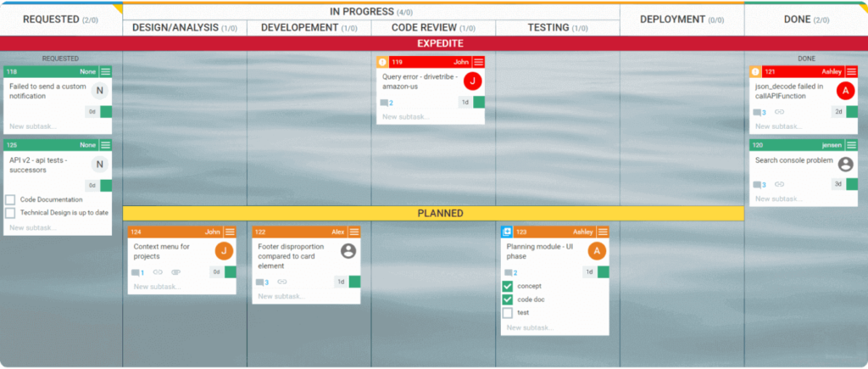This screenshot has width=868, height=369.
Task: Check the Code Documentation subtask box
Action: 10,199
